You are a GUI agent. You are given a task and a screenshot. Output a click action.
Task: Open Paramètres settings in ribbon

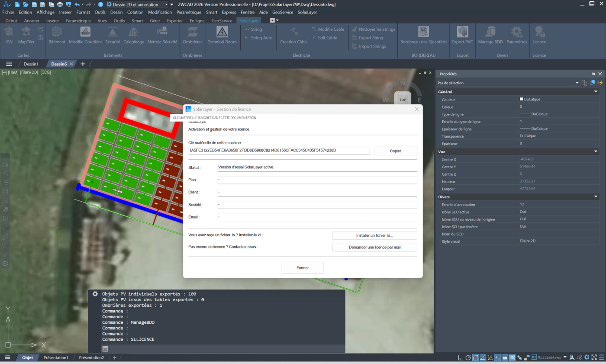point(516,35)
